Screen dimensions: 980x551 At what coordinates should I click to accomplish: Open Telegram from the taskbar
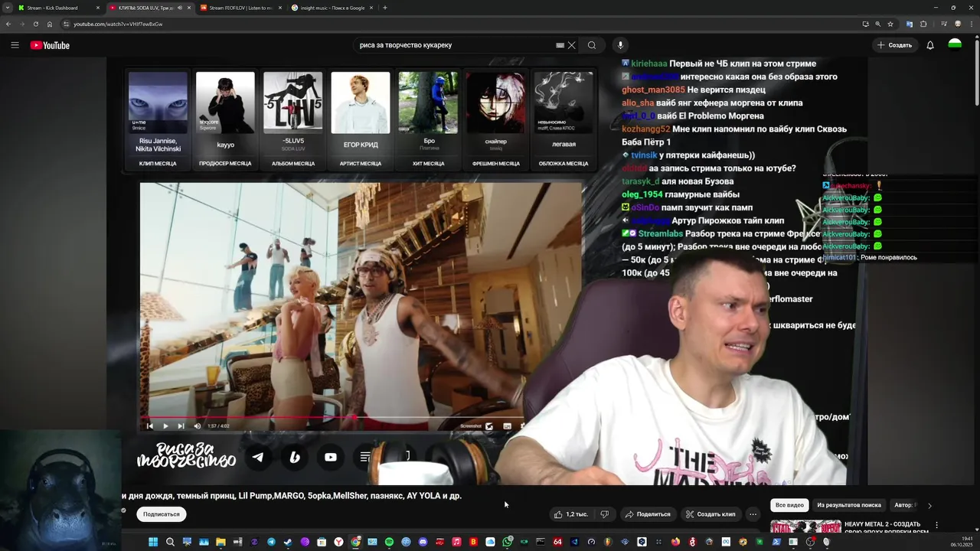271,542
